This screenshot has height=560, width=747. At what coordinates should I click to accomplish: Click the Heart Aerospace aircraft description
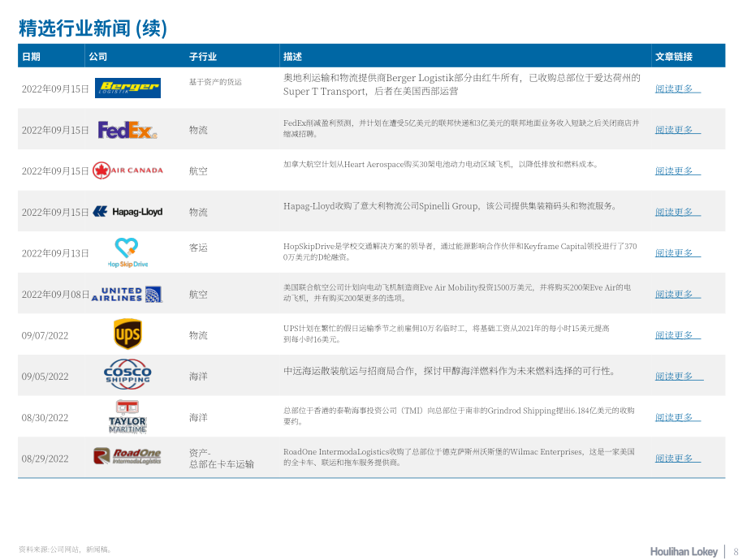pos(441,164)
